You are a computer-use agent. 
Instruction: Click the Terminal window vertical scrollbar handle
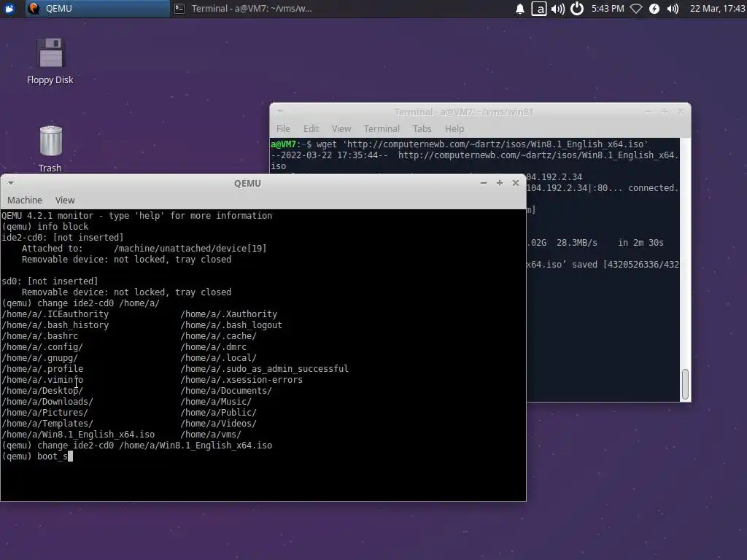point(685,384)
